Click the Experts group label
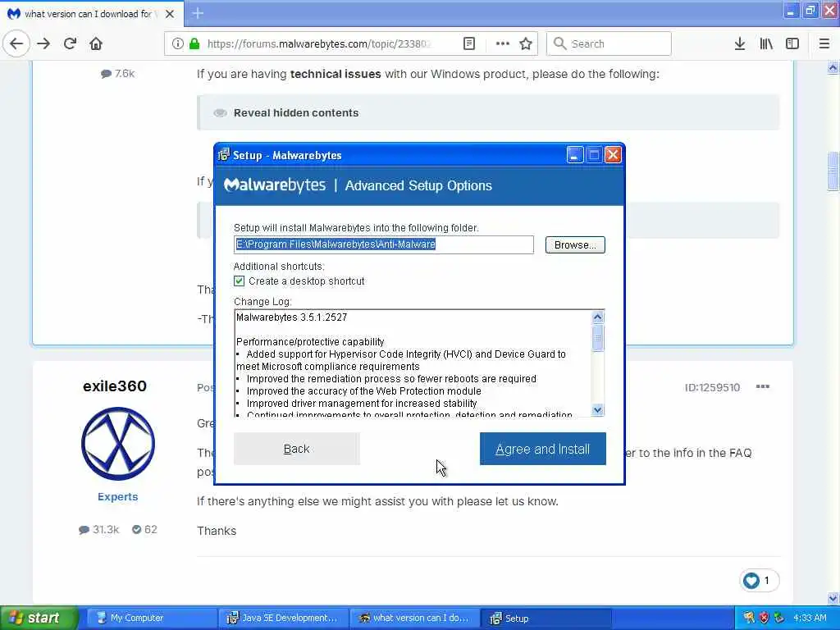The image size is (840, 630). [118, 496]
